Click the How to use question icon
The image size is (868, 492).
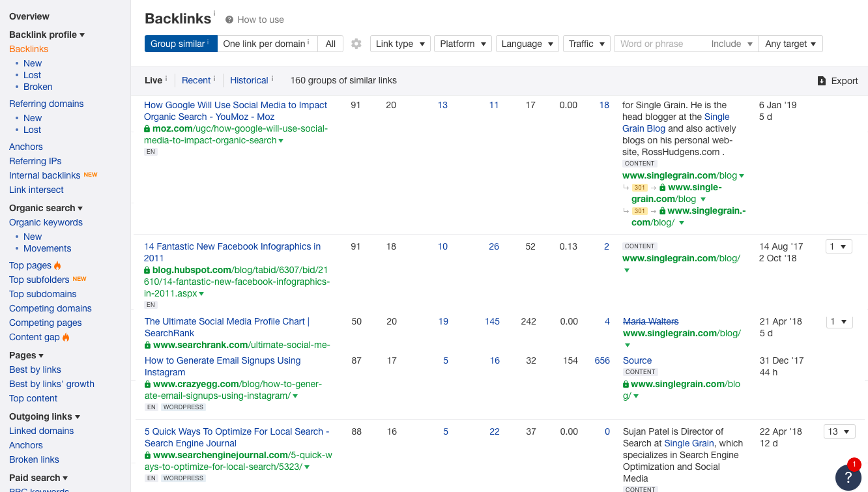[x=229, y=20]
